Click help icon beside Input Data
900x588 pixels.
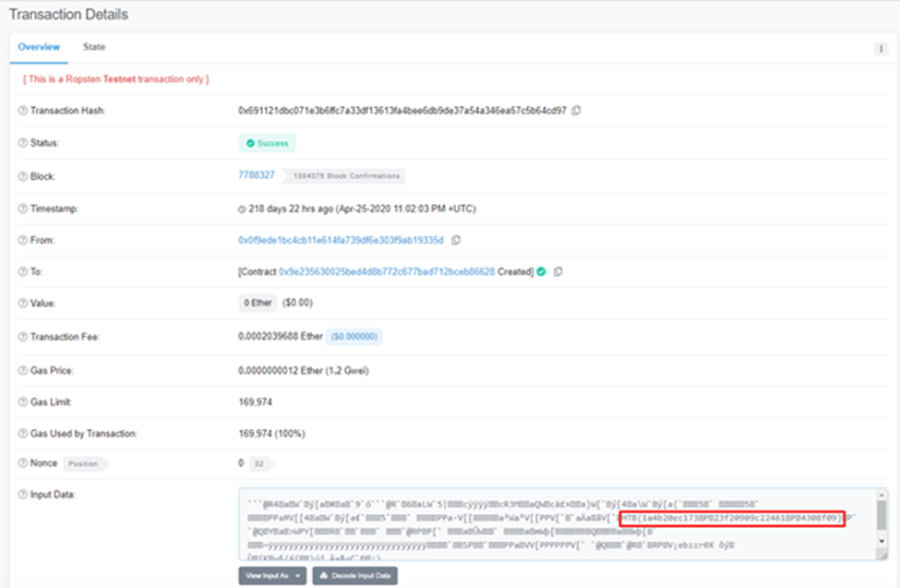point(22,495)
